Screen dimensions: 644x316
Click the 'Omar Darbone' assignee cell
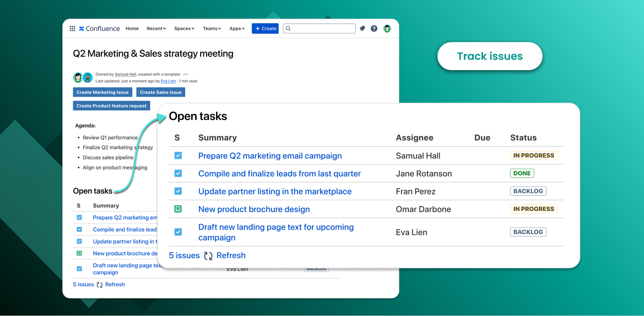point(423,209)
